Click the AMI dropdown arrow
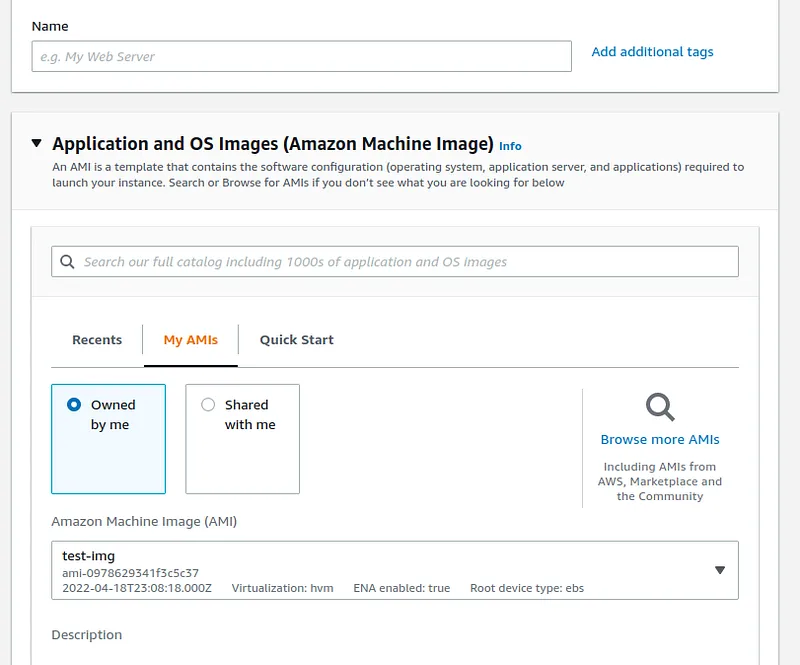This screenshot has width=800, height=665. point(720,570)
